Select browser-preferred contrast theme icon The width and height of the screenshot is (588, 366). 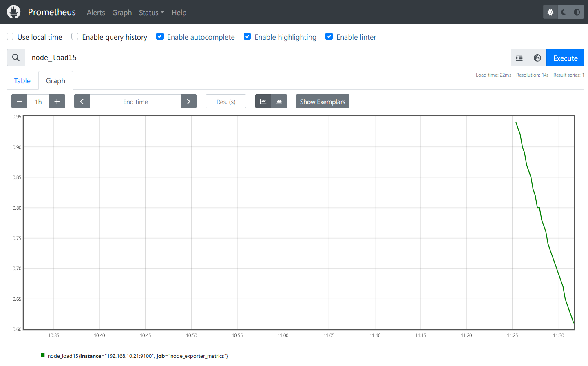point(577,12)
